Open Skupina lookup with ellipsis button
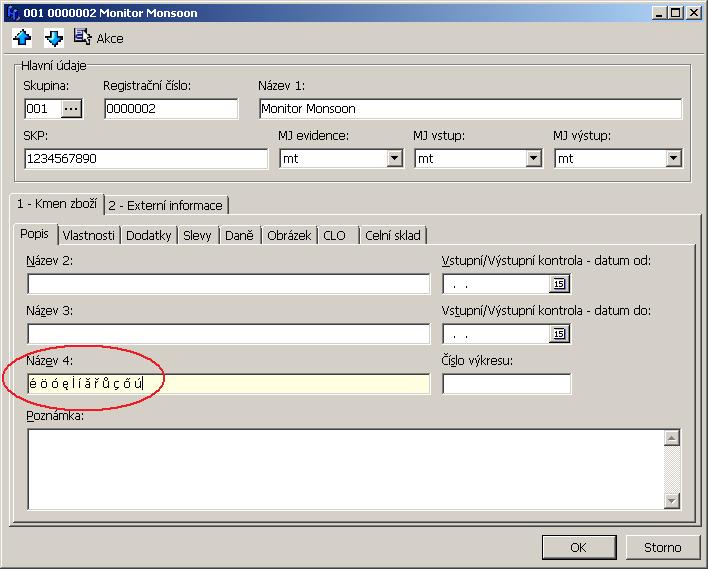This screenshot has height=569, width=708. (x=71, y=108)
